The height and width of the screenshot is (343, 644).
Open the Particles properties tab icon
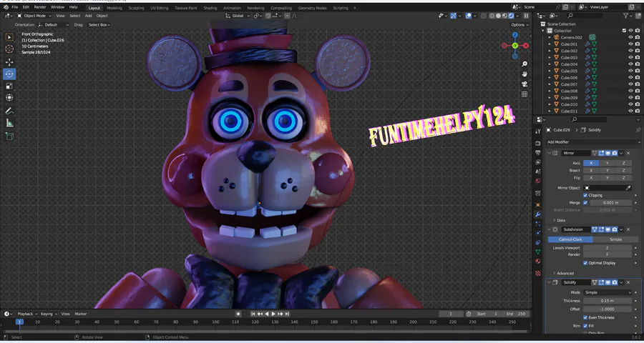click(x=538, y=224)
